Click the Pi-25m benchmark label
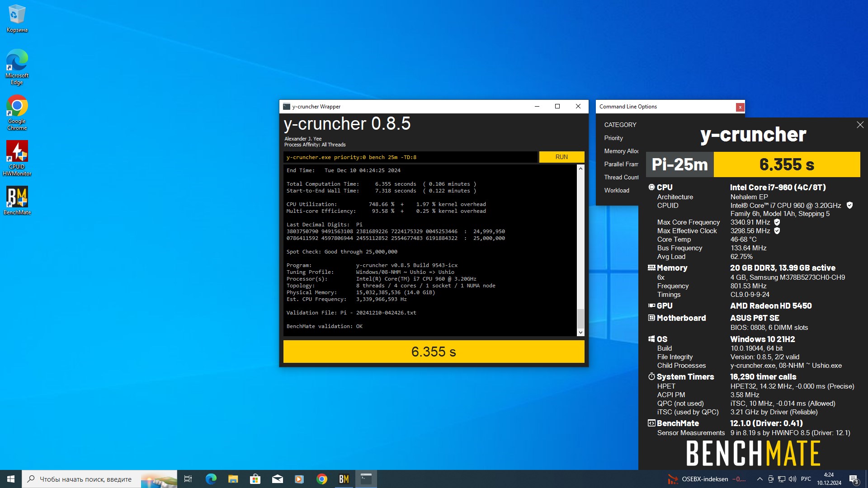 pyautogui.click(x=680, y=164)
